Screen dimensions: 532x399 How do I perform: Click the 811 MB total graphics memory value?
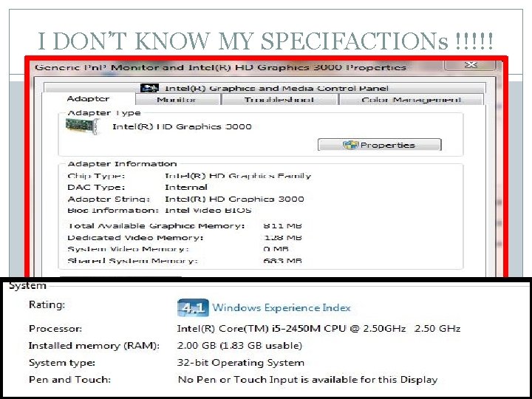(282, 225)
